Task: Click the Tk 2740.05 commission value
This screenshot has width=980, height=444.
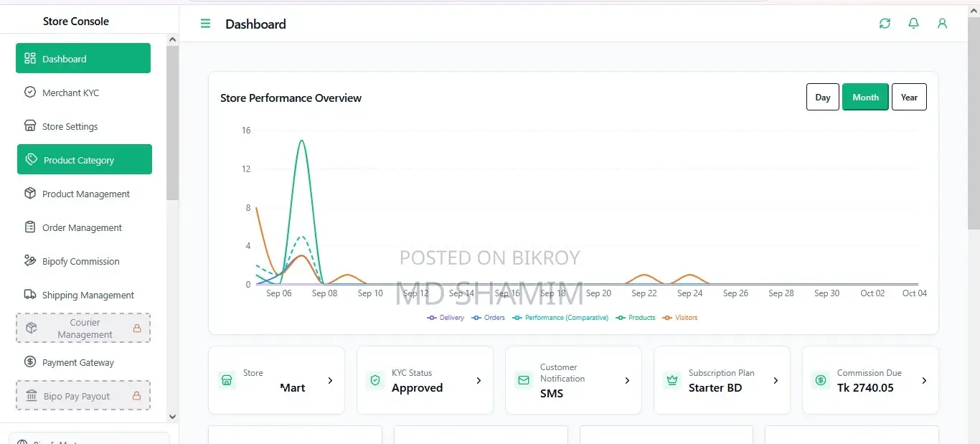Action: tap(865, 388)
